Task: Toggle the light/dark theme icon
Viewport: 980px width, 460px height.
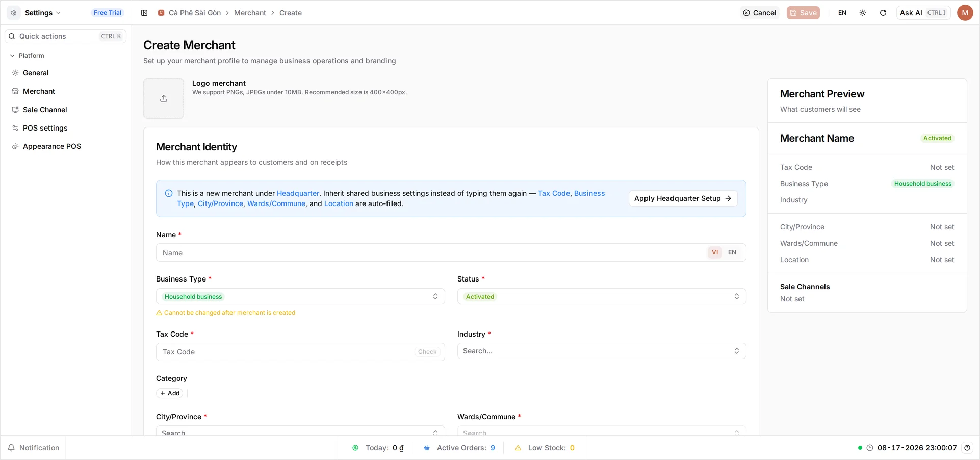Action: tap(863, 13)
